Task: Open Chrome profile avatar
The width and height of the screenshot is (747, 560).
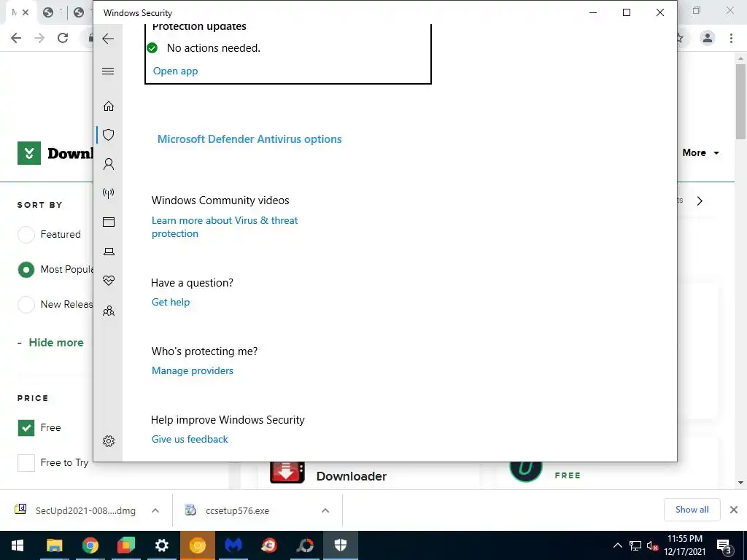Action: tap(708, 38)
